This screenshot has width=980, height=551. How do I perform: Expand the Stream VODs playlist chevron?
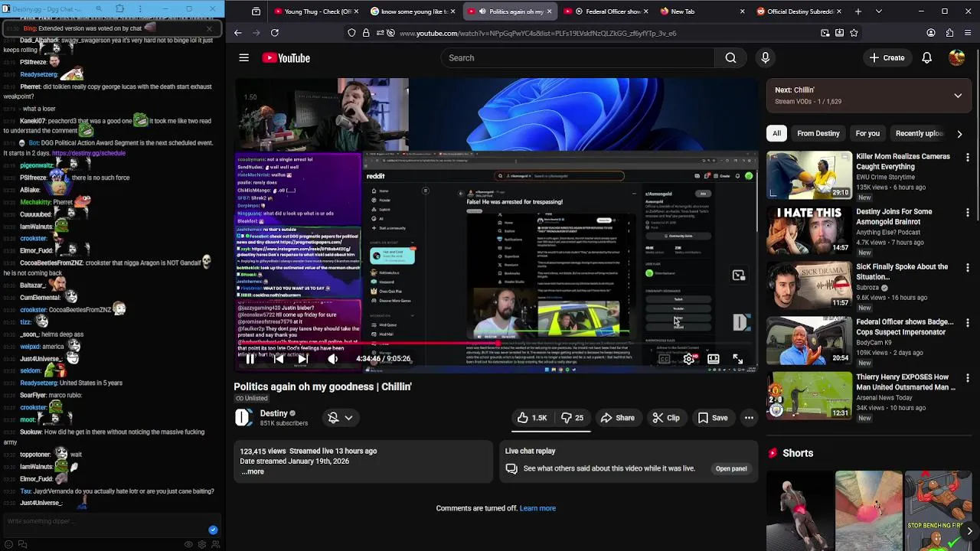coord(958,96)
